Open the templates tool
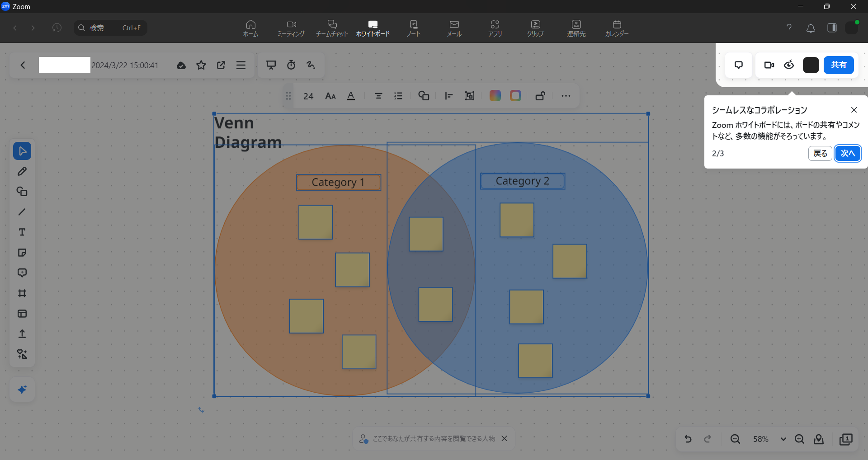This screenshot has height=460, width=868. pos(22,314)
